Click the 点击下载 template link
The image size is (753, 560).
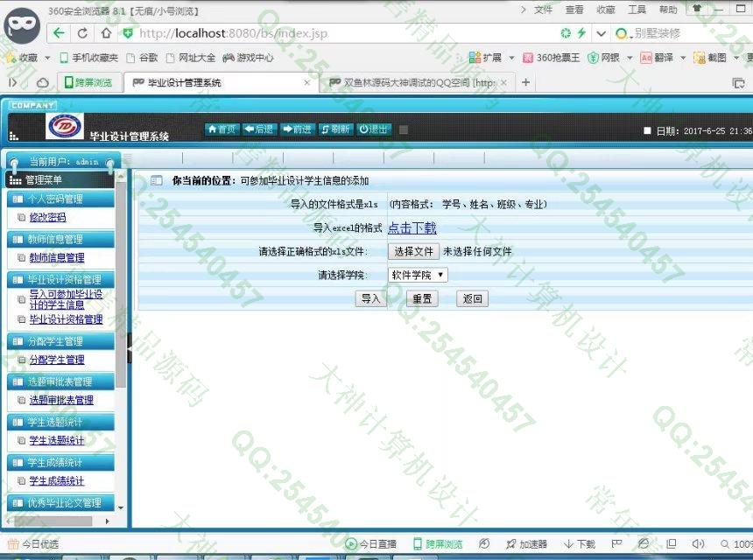412,228
